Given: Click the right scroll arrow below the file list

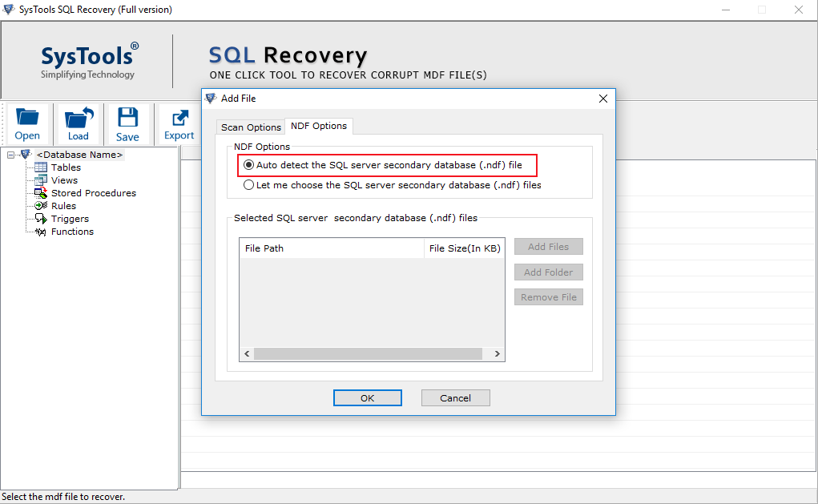Looking at the screenshot, I should coord(497,353).
